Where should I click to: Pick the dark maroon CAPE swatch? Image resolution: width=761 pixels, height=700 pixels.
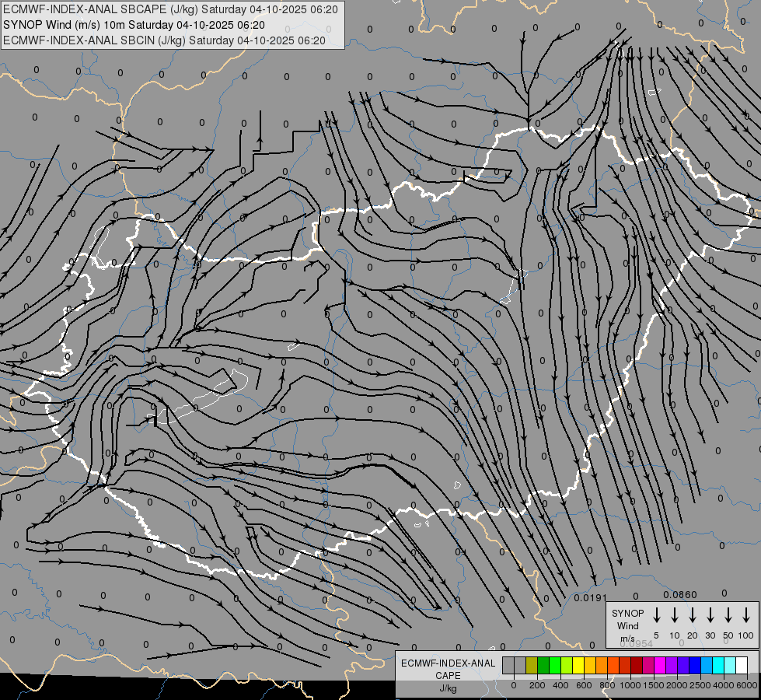point(637,665)
